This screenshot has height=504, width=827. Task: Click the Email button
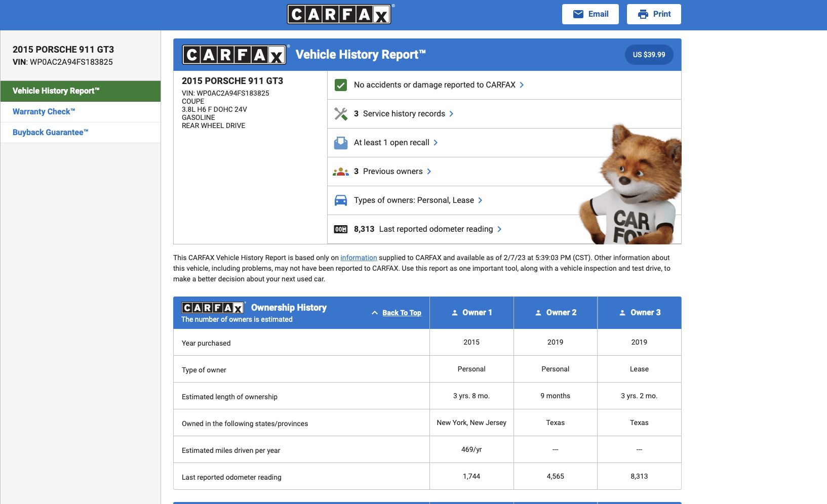click(590, 14)
